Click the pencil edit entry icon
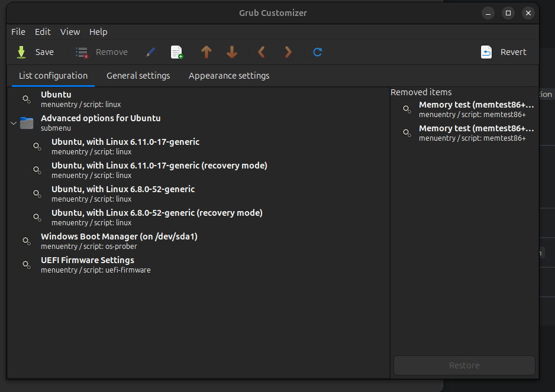This screenshot has height=392, width=555. 150,52
